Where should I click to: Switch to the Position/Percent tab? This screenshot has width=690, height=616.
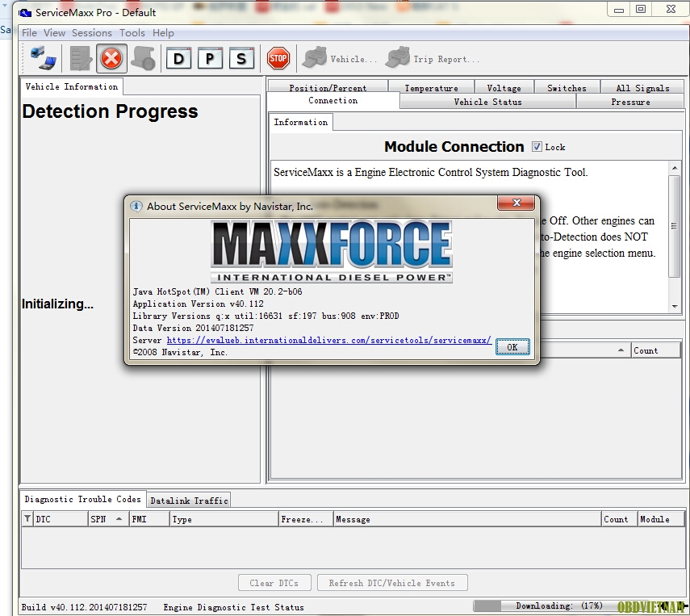(328, 87)
